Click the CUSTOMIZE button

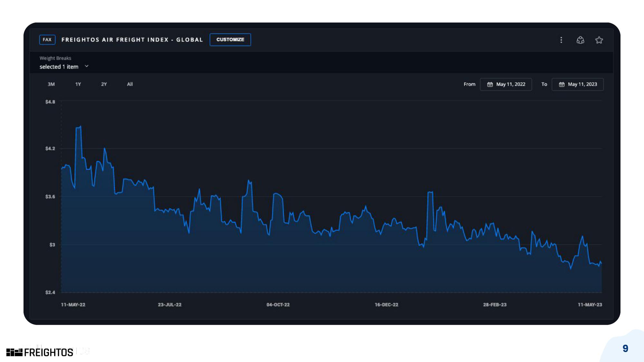pyautogui.click(x=230, y=39)
